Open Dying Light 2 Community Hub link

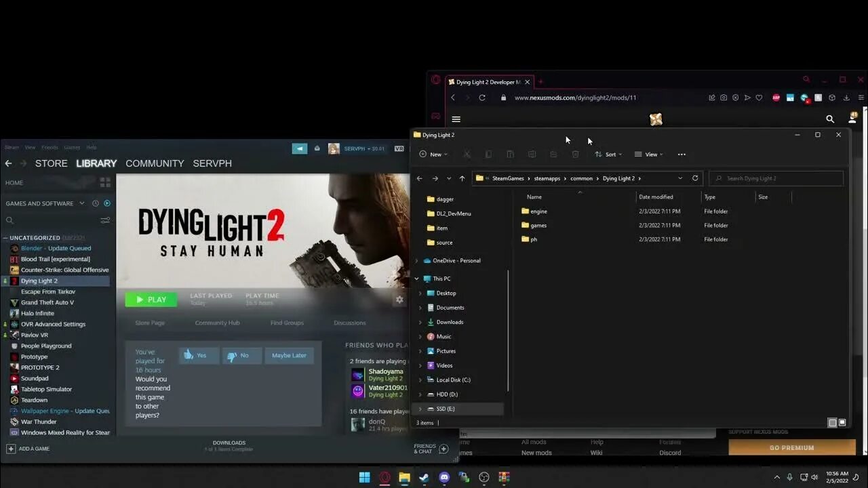[217, 323]
